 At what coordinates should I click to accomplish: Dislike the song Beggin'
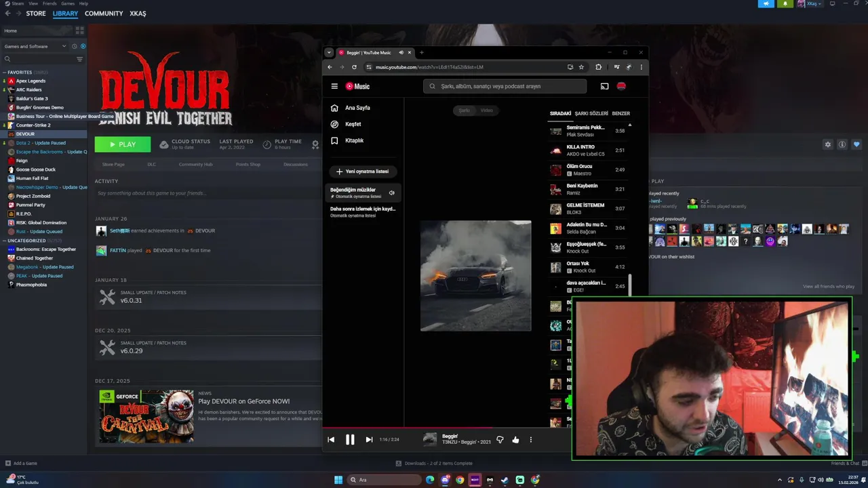pos(500,440)
